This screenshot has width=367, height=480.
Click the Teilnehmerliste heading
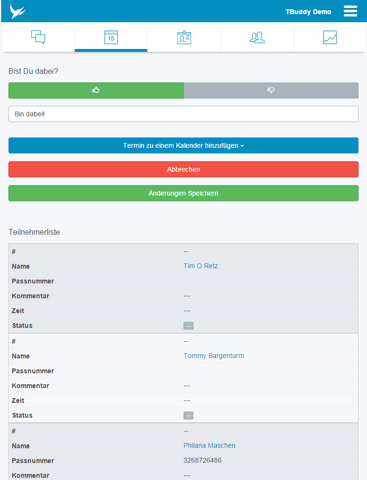pos(34,232)
